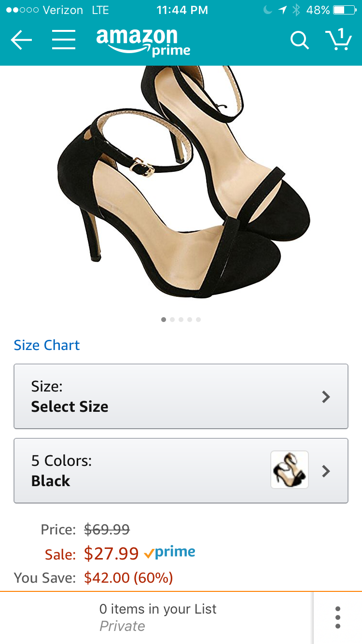Open the Select Size dropdown
362x644 pixels.
pos(181,396)
